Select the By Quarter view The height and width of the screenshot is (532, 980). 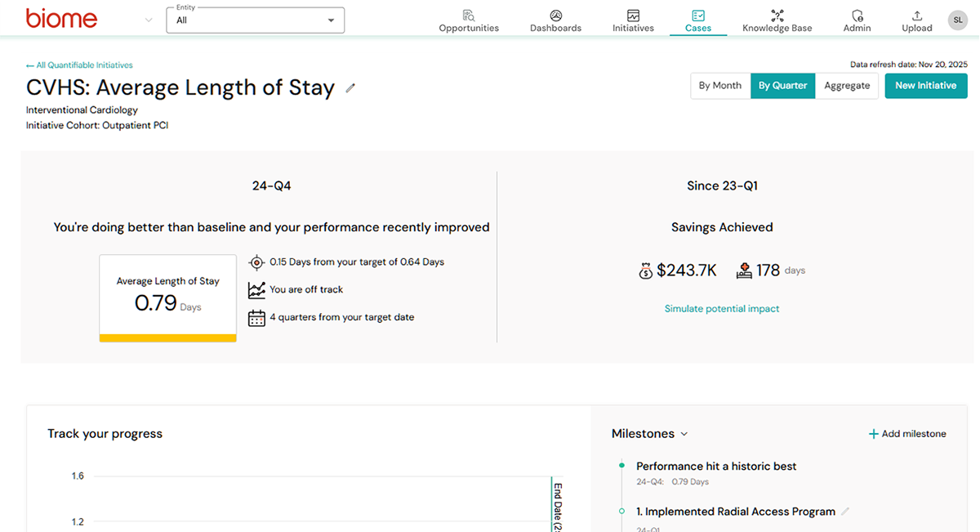click(x=782, y=86)
